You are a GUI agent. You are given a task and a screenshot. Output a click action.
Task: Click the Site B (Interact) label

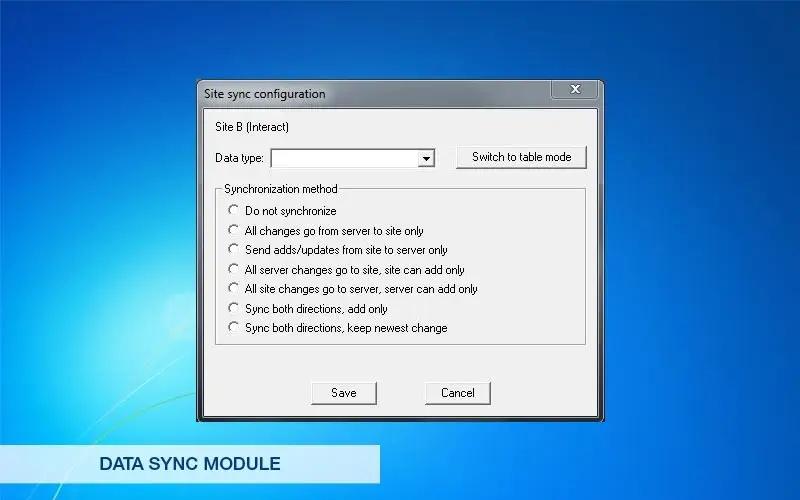252,127
